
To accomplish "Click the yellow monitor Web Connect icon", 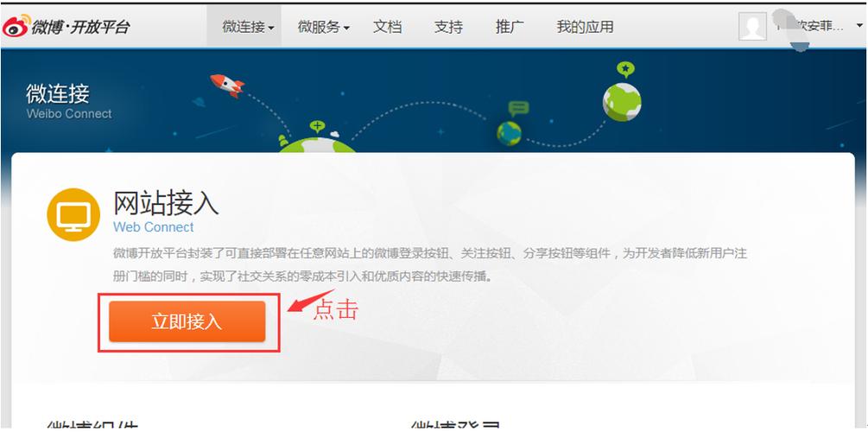I will [73, 215].
